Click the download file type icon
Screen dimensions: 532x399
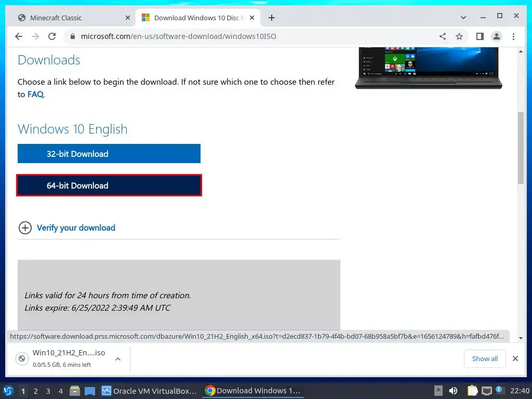(22, 358)
